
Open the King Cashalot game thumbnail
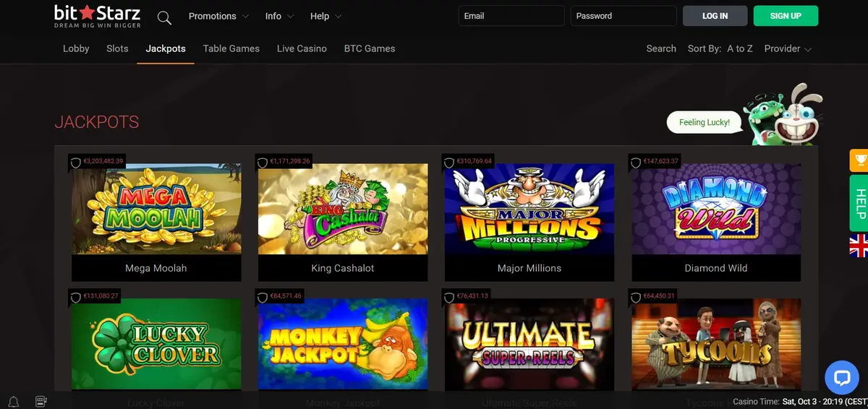tap(343, 209)
